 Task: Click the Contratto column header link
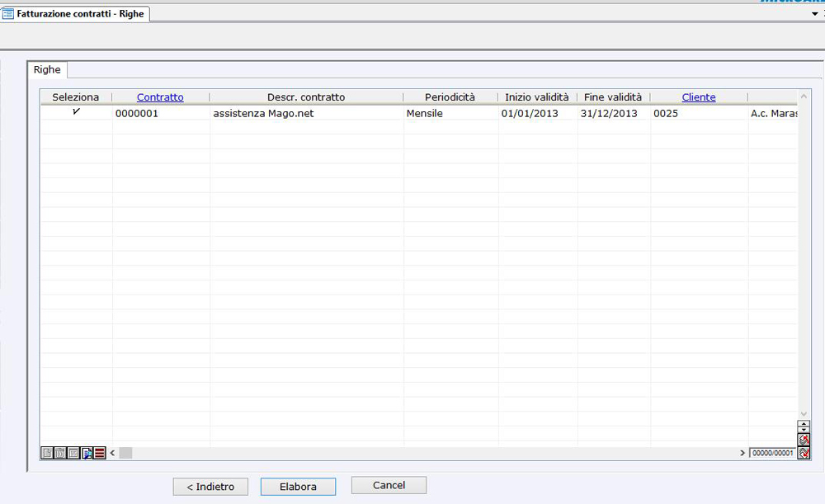[x=160, y=97]
